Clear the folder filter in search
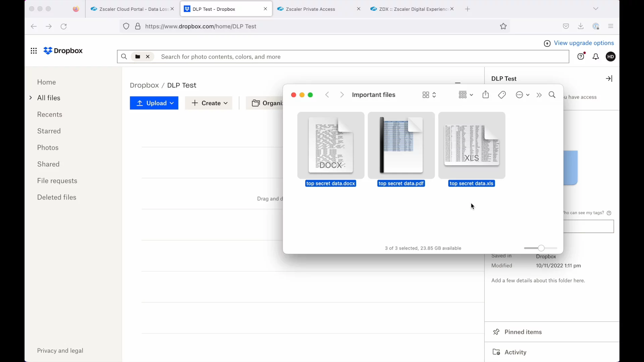This screenshot has height=362, width=644. pyautogui.click(x=148, y=57)
